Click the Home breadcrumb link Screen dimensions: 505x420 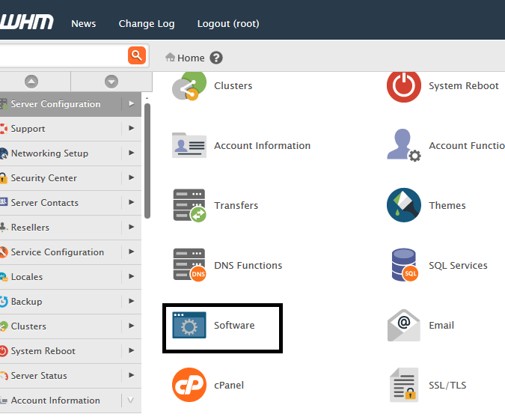tap(191, 58)
